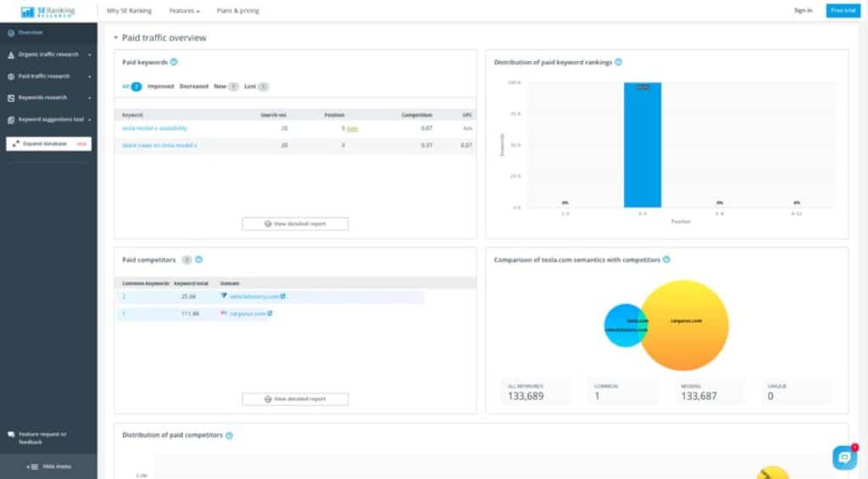The image size is (868, 479).
Task: Click View detailed report under Paid keywords
Action: (x=295, y=224)
